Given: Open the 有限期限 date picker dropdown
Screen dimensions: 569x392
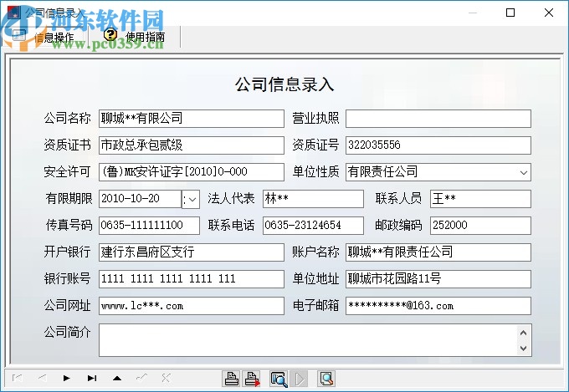Looking at the screenshot, I should [191, 199].
